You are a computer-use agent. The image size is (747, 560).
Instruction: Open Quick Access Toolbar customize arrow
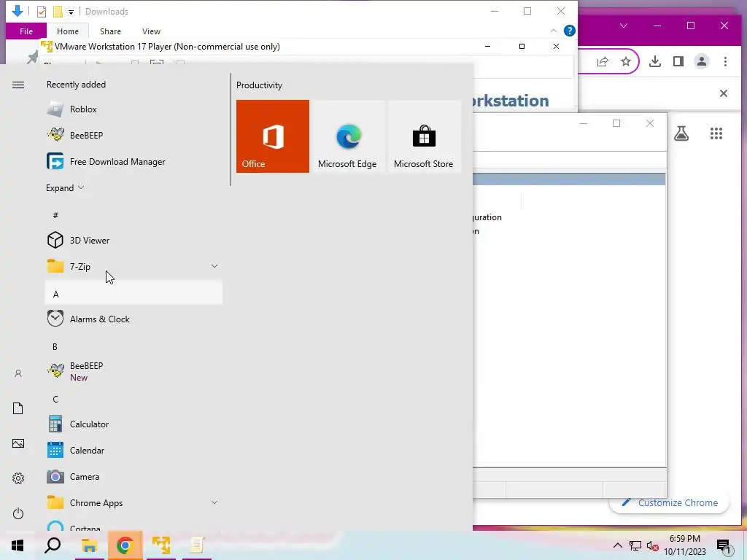pyautogui.click(x=71, y=12)
